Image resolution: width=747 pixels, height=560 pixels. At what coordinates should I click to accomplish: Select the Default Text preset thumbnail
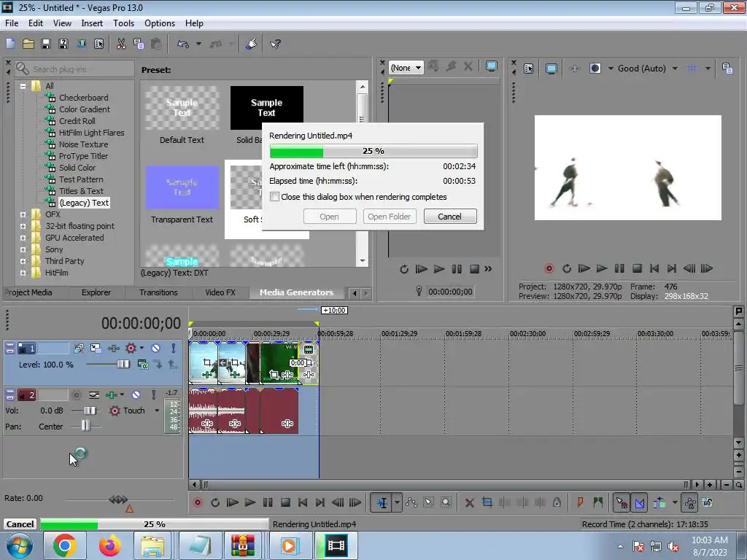182,108
